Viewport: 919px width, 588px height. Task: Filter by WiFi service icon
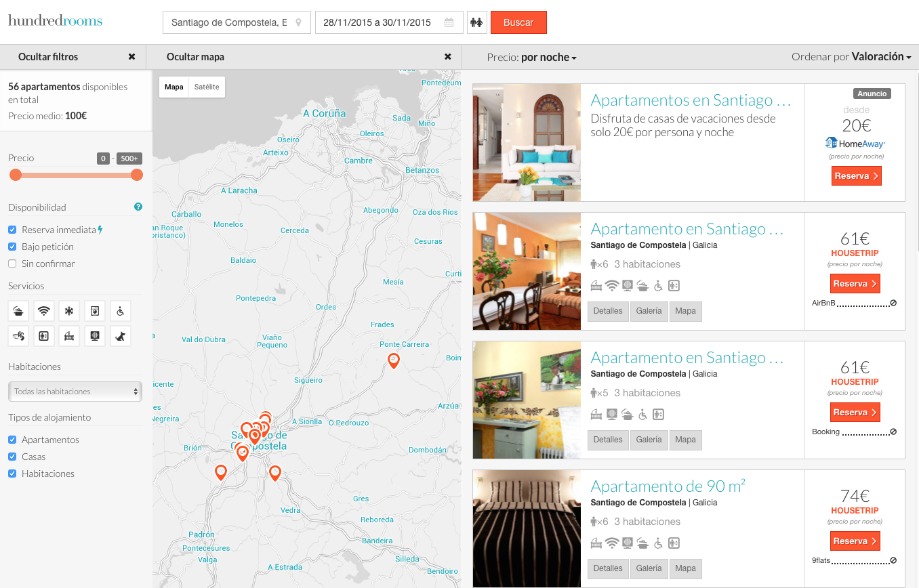click(x=44, y=311)
